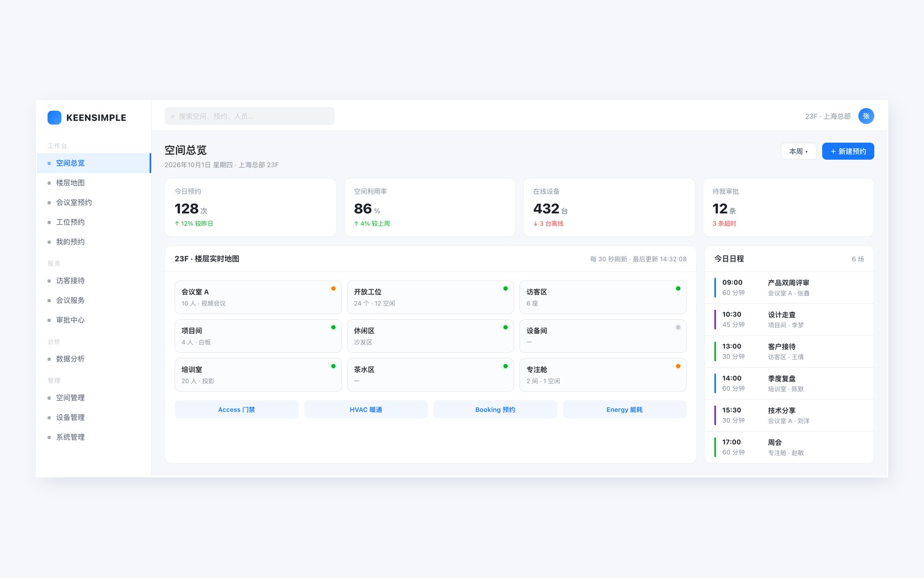Select 空间总览 in the sidebar
Image resolution: width=924 pixels, height=578 pixels.
[x=94, y=163]
